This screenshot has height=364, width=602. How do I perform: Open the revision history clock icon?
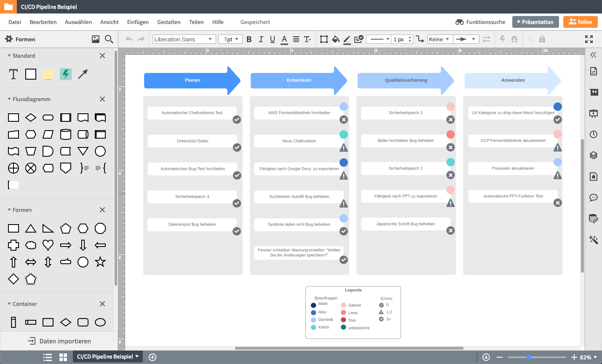coord(594,134)
